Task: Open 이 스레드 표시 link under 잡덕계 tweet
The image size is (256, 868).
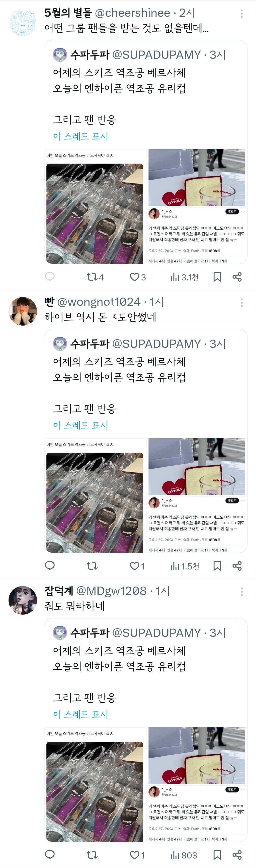Action: tap(80, 714)
